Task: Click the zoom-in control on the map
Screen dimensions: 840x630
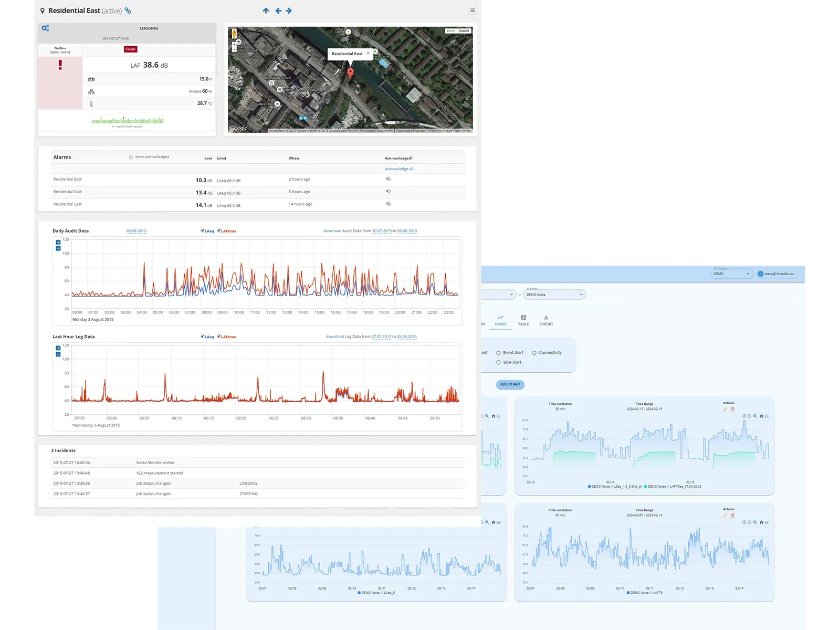Action: 234,45
